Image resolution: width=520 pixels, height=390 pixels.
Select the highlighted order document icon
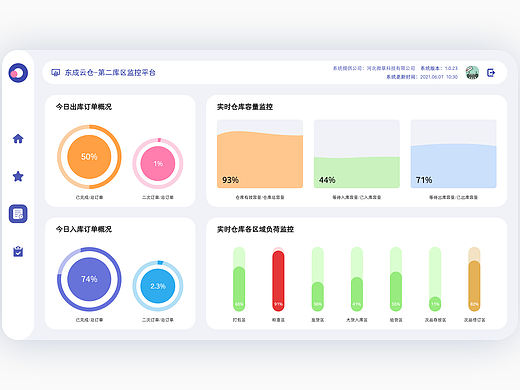[x=18, y=214]
